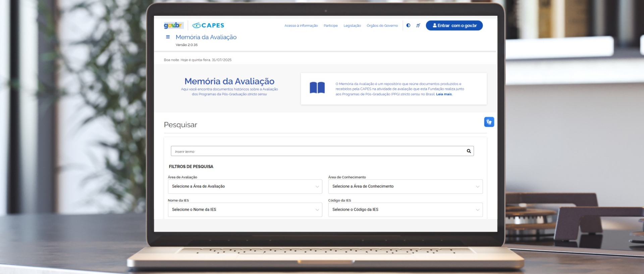Toggle high contrast mode
Viewport: 644px width, 274px height.
(408, 25)
